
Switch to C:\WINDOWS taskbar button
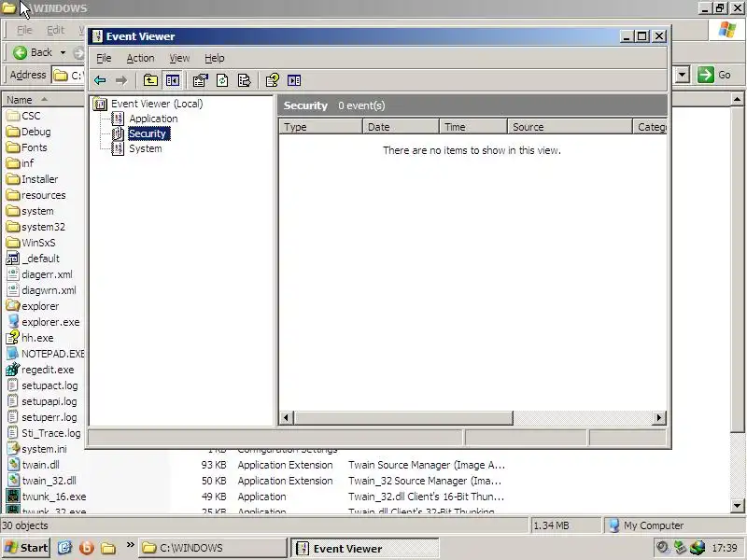click(214, 548)
